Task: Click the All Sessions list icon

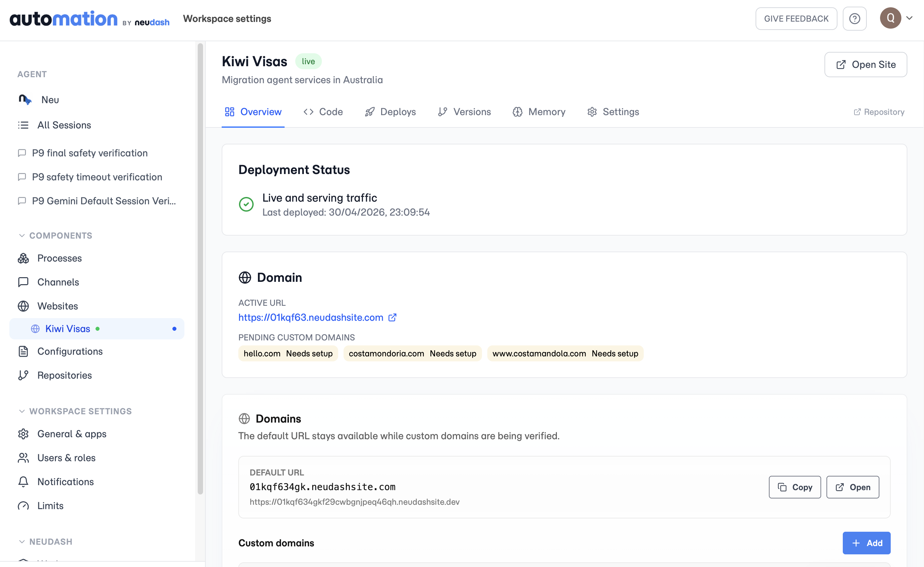Action: coord(23,125)
